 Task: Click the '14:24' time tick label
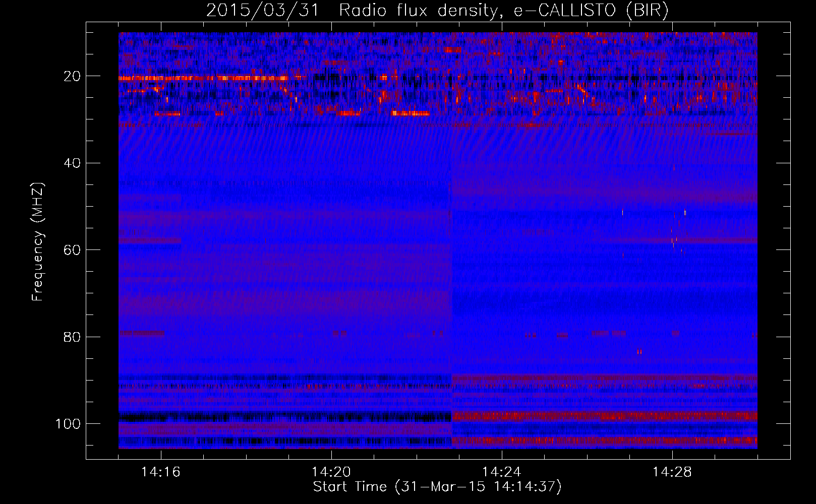tap(502, 472)
